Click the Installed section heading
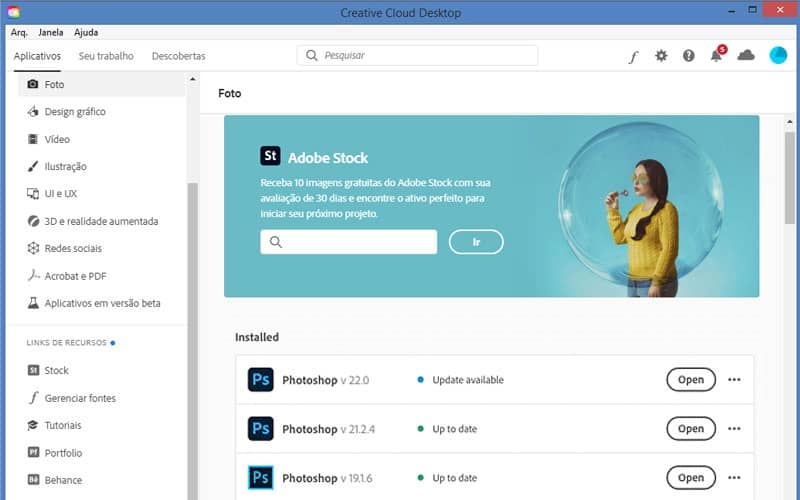 pyautogui.click(x=257, y=337)
